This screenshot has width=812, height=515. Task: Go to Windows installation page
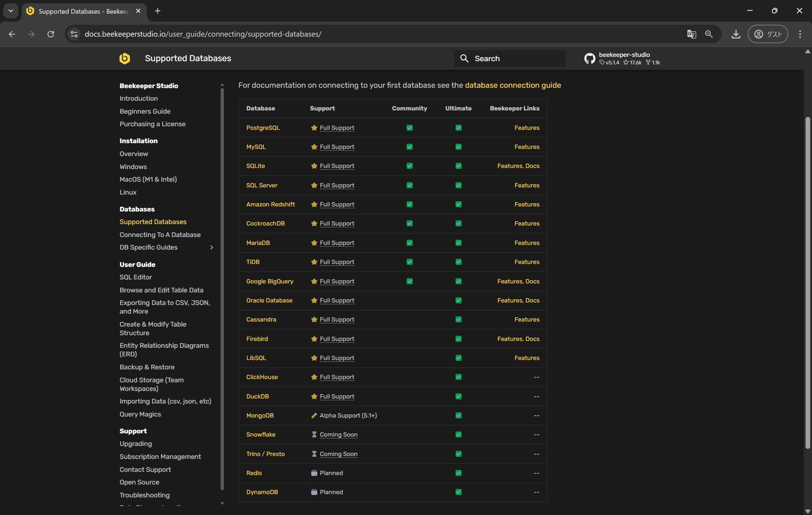(x=133, y=167)
